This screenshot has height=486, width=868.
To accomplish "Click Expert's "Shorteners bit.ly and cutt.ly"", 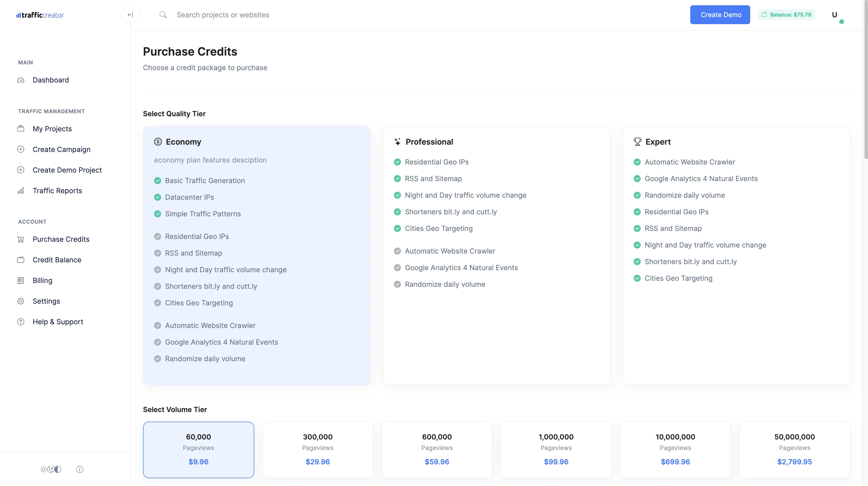I will (691, 262).
